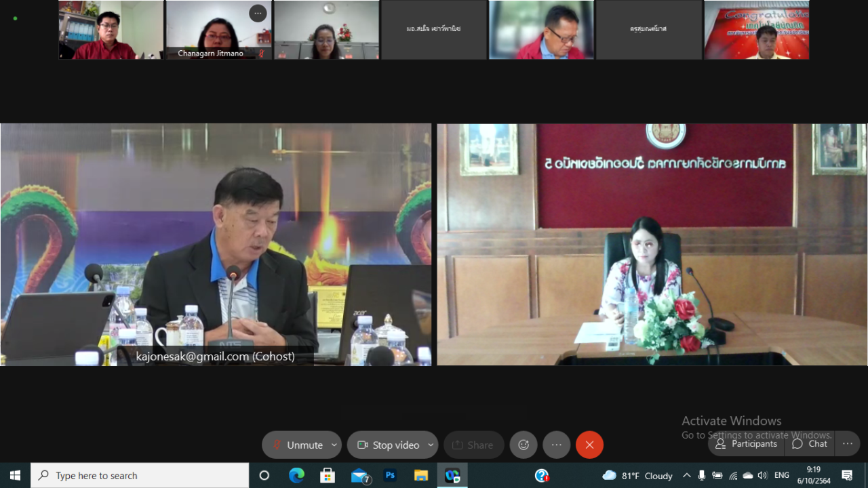Launch Microsoft Edge from the taskbar

pos(296,476)
